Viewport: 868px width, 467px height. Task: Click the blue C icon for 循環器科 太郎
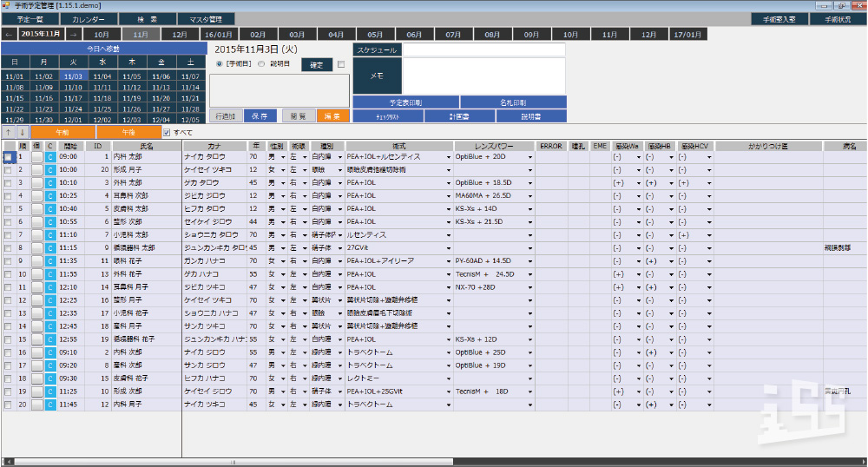(x=49, y=248)
